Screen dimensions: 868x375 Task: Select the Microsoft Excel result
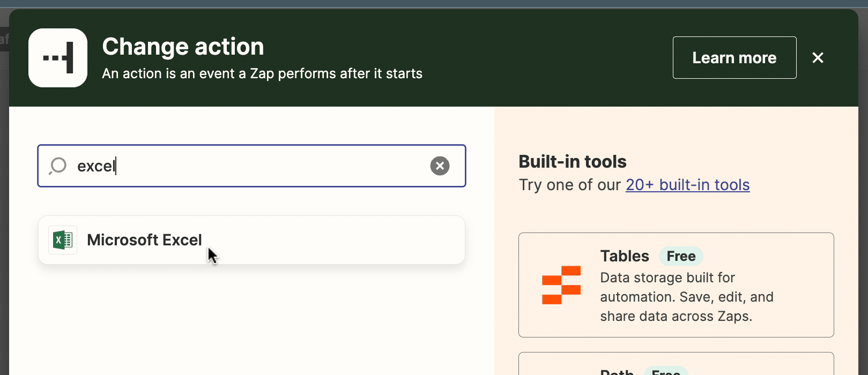tap(251, 240)
